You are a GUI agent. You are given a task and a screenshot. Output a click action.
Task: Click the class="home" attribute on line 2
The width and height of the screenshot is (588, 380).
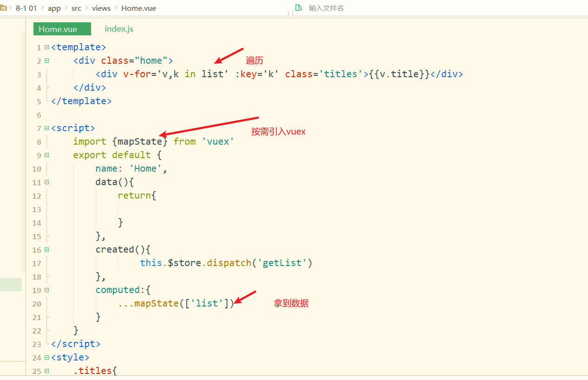click(134, 61)
